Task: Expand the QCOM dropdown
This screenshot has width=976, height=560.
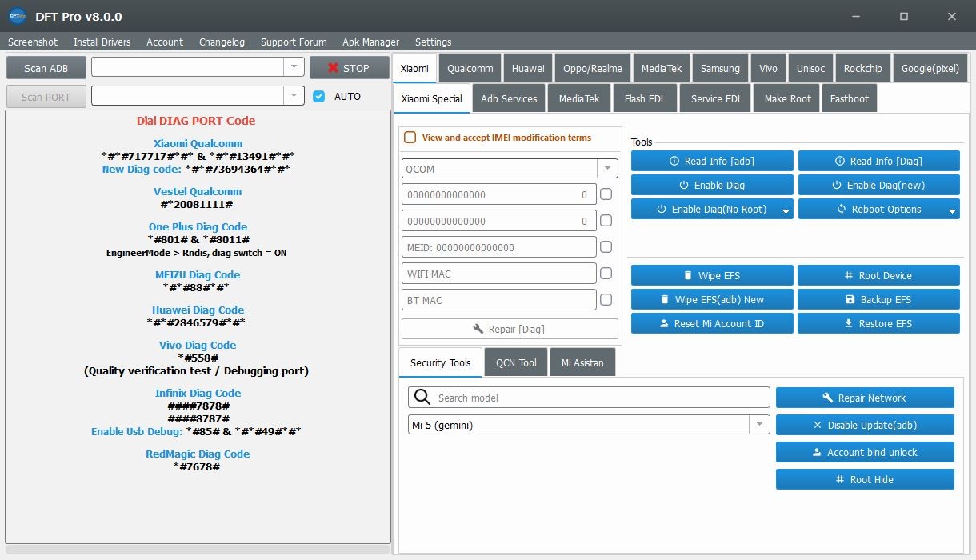Action: 607,169
